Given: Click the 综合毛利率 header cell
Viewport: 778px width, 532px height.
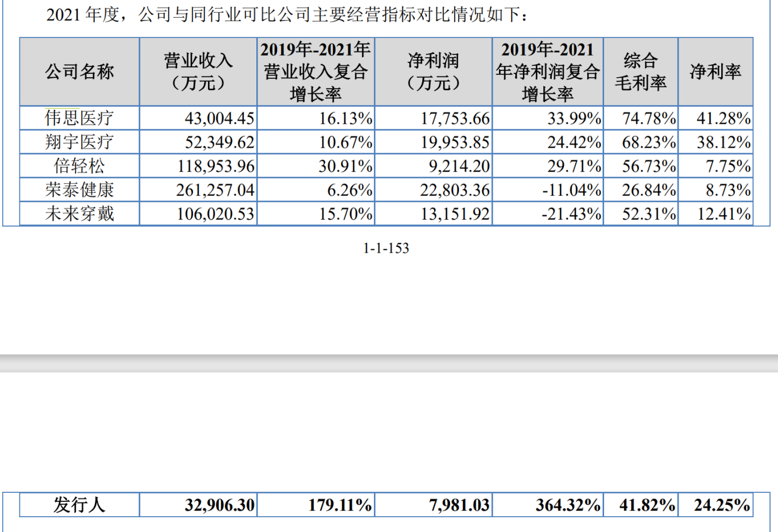Looking at the screenshot, I should pos(641,72).
